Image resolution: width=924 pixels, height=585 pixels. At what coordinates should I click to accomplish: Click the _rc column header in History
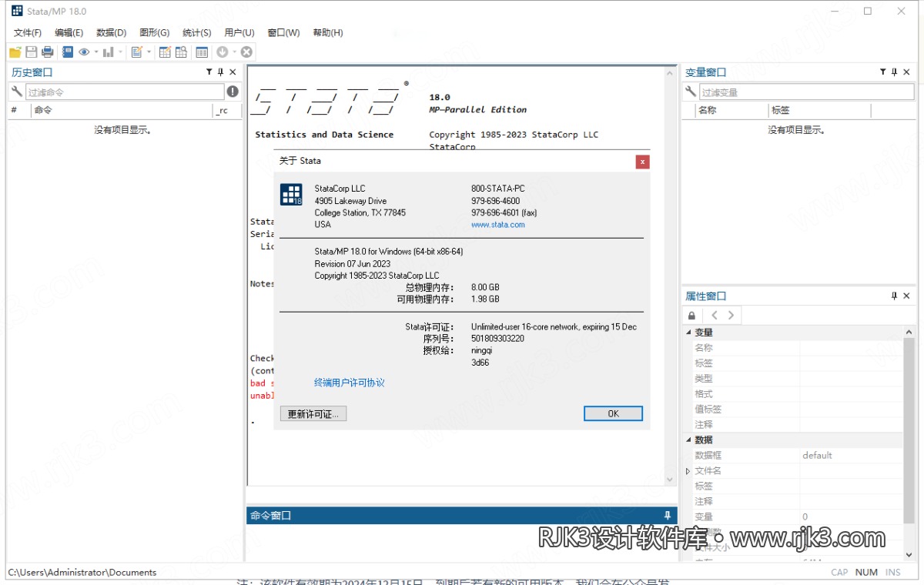(x=226, y=111)
